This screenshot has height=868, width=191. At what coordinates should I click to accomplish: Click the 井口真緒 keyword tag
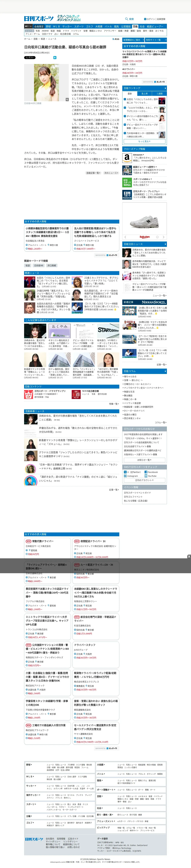tap(51, 265)
